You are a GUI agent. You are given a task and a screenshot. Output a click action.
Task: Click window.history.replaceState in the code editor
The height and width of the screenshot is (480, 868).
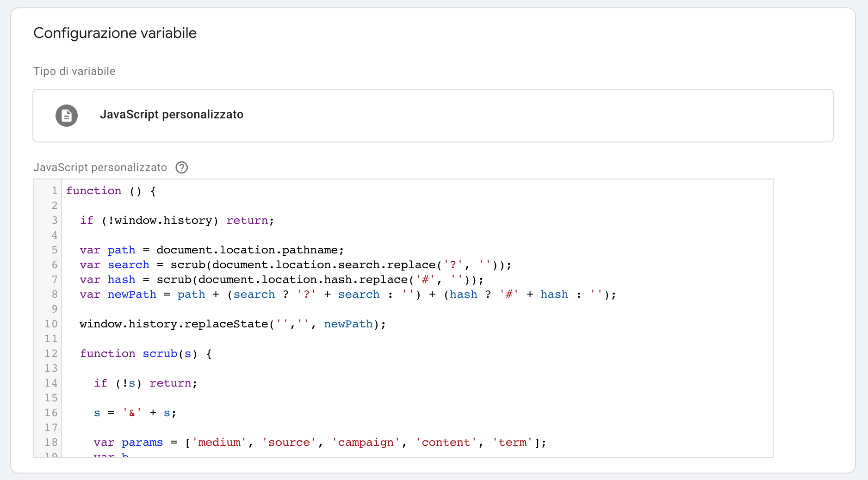point(174,324)
